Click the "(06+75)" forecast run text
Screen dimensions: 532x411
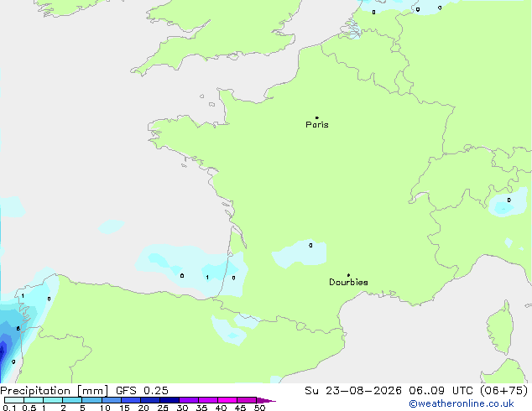(x=504, y=391)
